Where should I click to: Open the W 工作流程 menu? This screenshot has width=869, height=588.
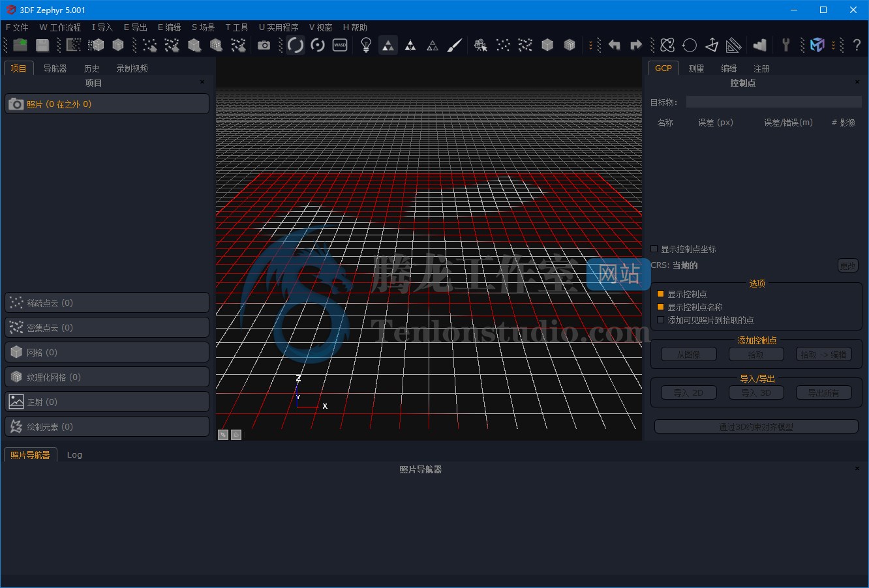click(60, 27)
